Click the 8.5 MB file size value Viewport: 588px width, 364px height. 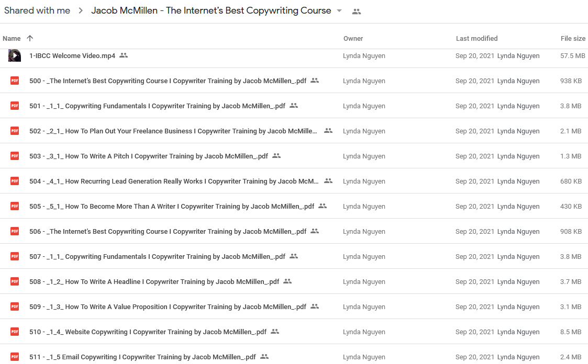pos(571,332)
